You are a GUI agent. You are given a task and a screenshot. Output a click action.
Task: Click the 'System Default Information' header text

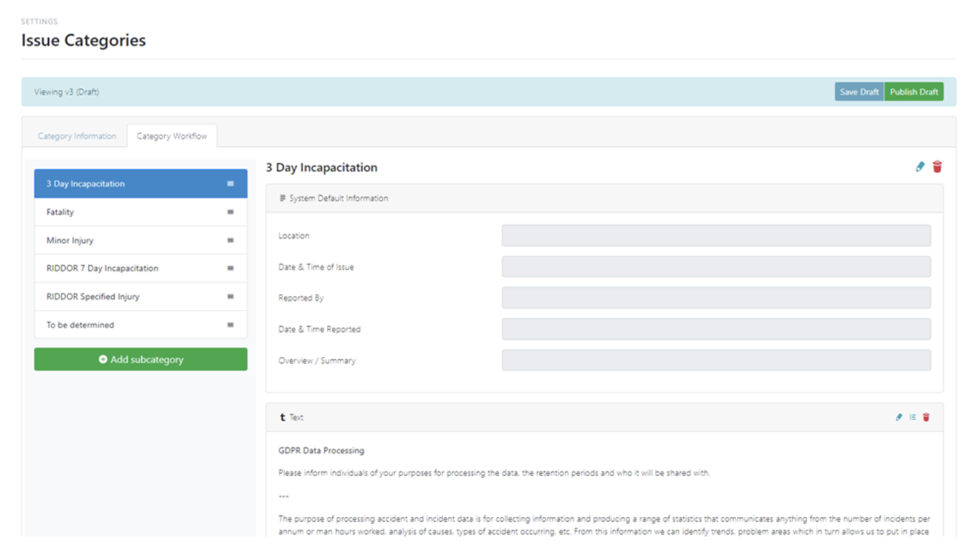[339, 199]
